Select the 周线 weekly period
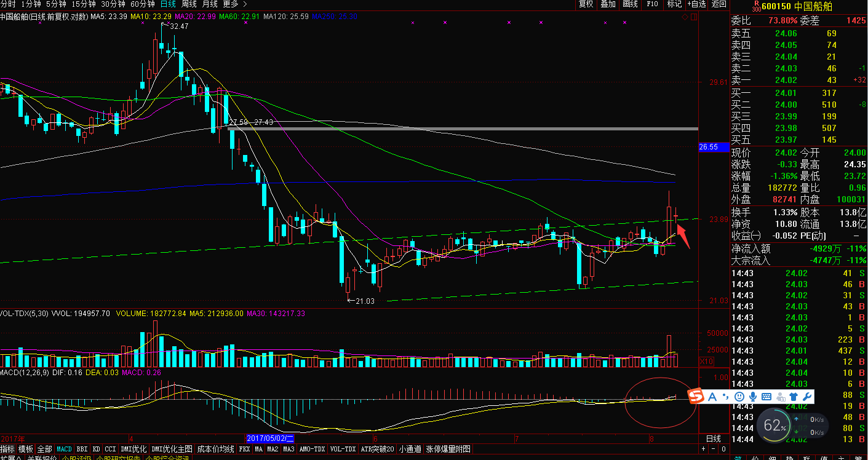Screen dimensions: 868x460 click(189, 4)
